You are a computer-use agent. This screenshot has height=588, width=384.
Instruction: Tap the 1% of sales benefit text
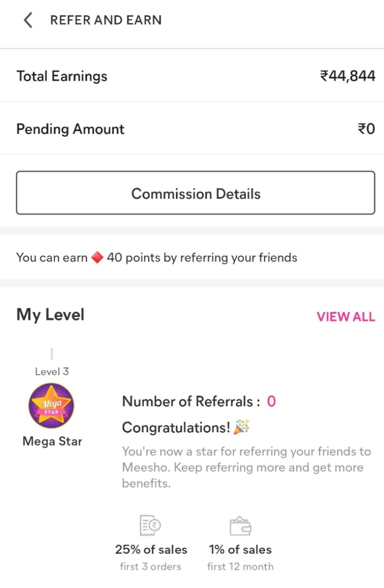pos(240,550)
